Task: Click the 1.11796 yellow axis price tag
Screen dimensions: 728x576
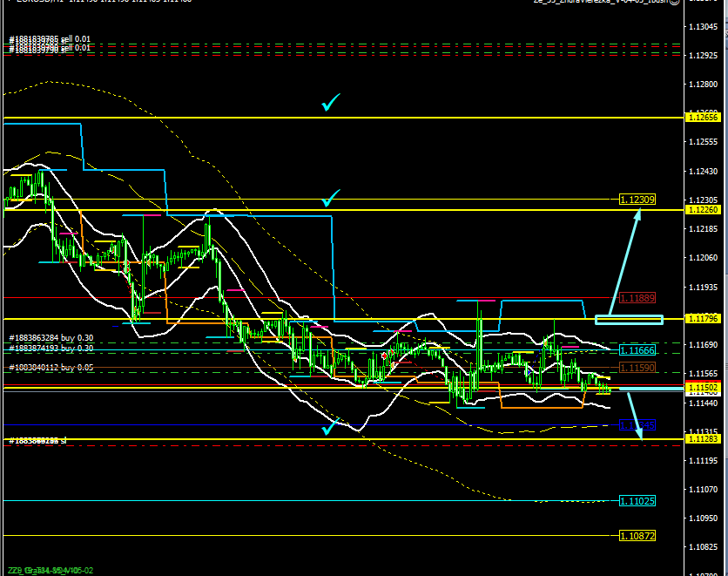Action: coord(703,319)
